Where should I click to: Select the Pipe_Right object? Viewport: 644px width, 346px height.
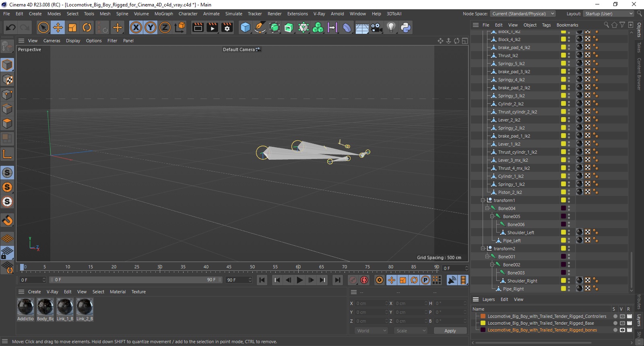tap(513, 289)
